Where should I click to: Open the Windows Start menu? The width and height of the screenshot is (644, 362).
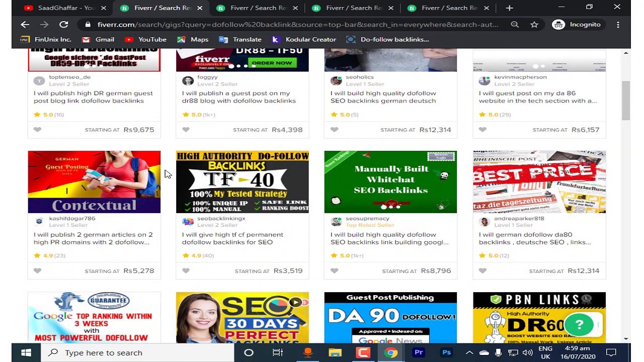(x=26, y=352)
